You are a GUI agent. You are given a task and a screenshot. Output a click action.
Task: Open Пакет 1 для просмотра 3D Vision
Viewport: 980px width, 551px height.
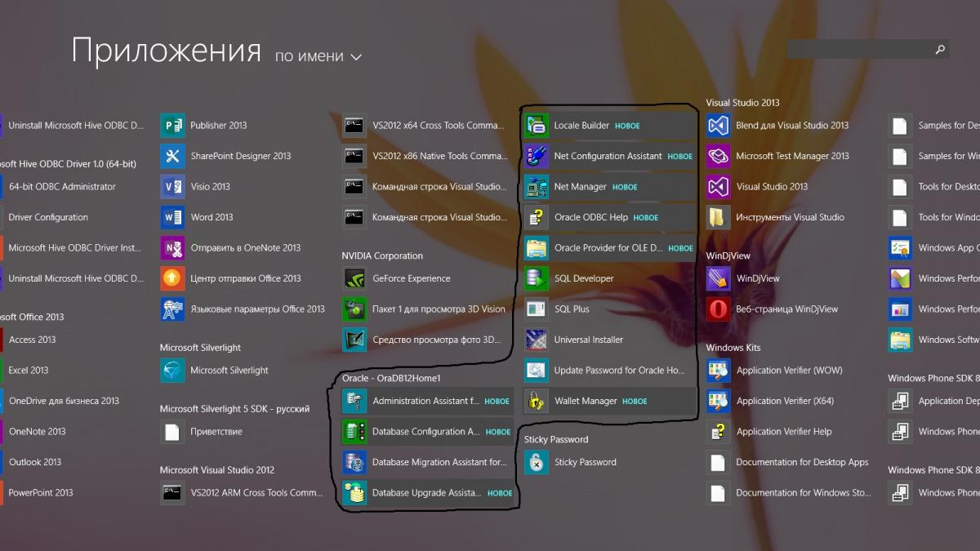point(425,309)
